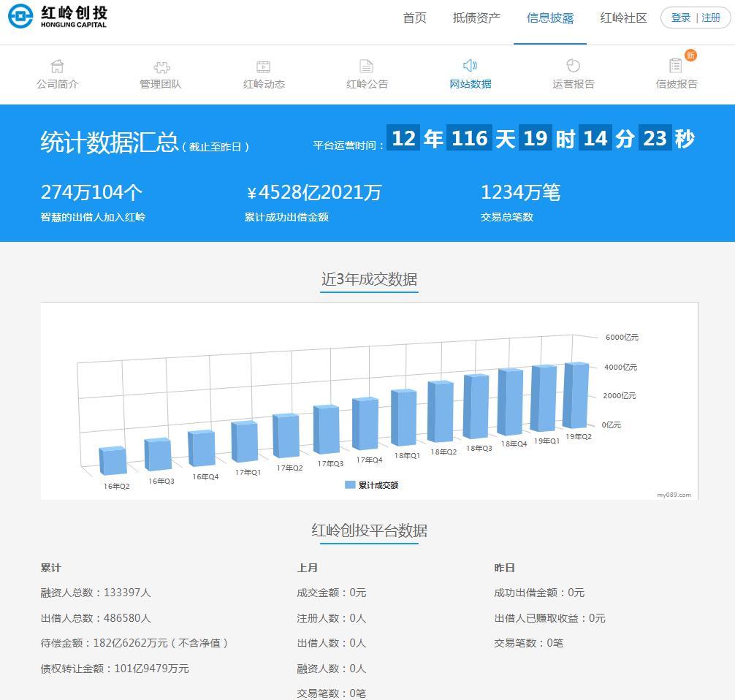Click 融资人总数：133397人
The image size is (735, 700).
[96, 593]
